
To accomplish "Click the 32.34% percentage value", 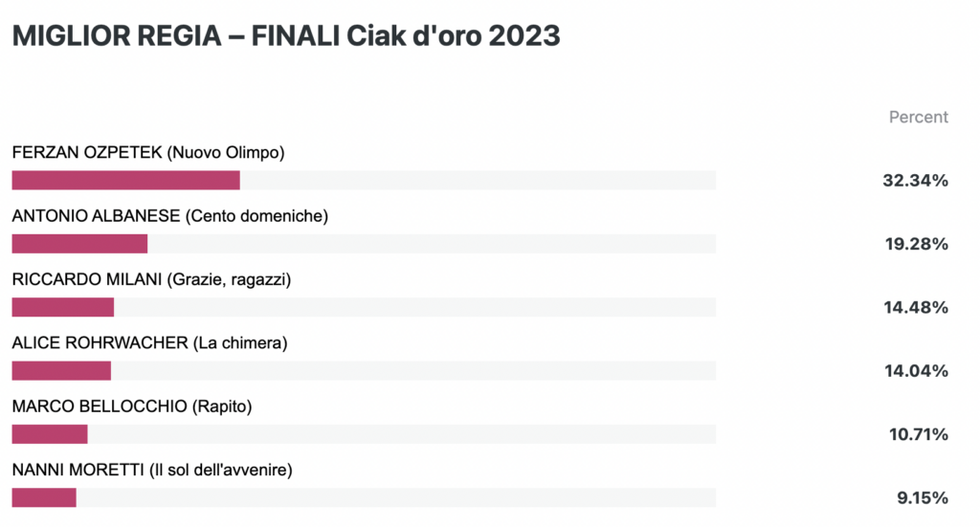I will 915,181.
